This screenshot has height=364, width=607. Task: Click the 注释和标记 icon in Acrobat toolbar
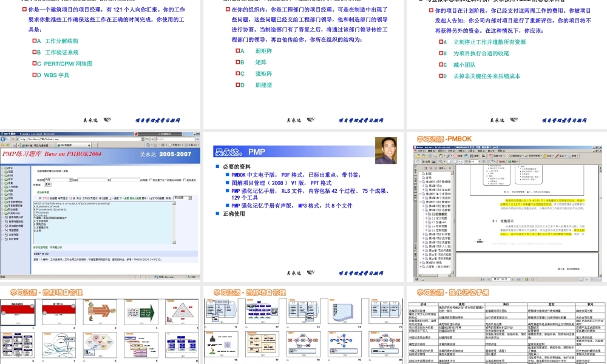[x=510, y=156]
